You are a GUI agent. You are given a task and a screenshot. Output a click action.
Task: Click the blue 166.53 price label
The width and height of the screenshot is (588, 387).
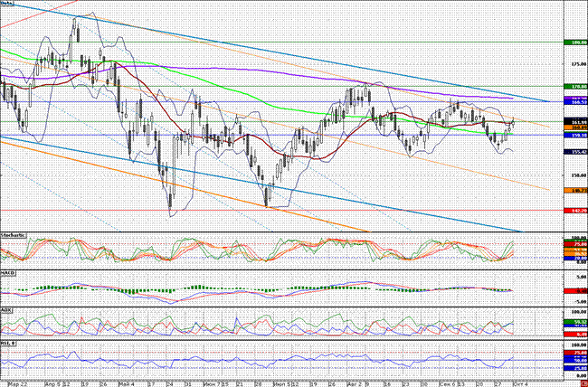click(574, 101)
